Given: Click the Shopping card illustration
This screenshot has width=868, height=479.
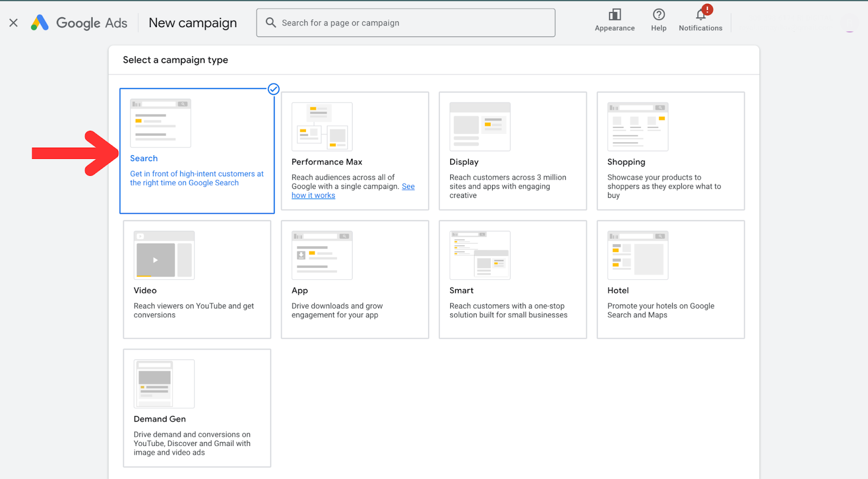Looking at the screenshot, I should [638, 126].
